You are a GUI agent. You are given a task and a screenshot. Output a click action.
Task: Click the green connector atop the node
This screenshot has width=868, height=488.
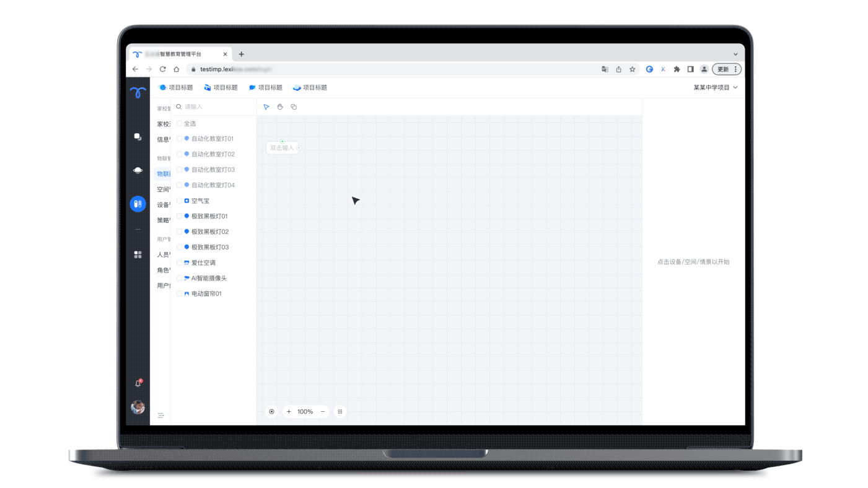pyautogui.click(x=283, y=142)
